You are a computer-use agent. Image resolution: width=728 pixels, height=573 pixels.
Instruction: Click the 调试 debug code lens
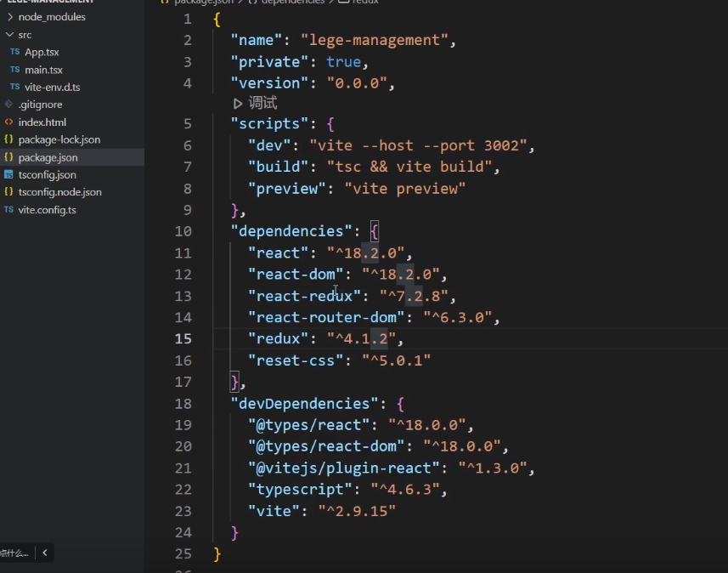(262, 103)
